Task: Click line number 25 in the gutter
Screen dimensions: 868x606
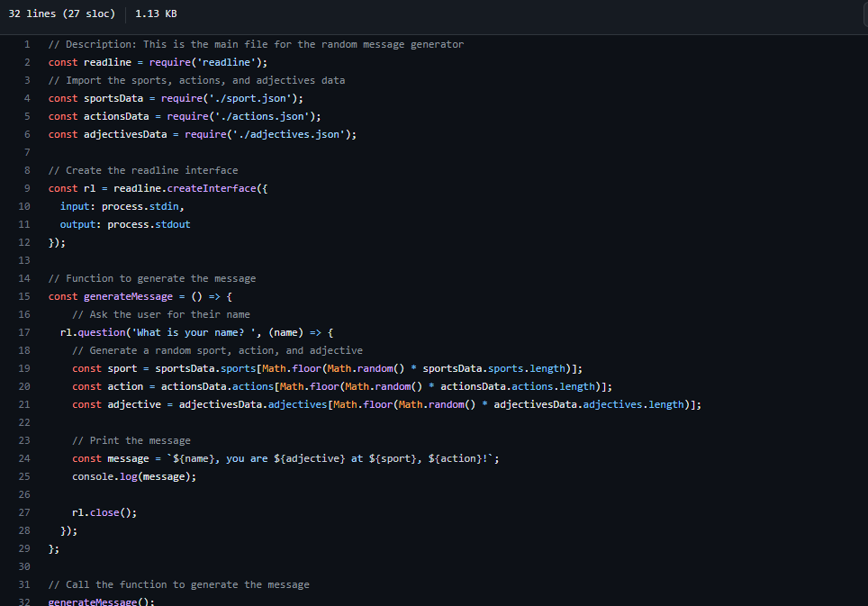Action: [24, 476]
